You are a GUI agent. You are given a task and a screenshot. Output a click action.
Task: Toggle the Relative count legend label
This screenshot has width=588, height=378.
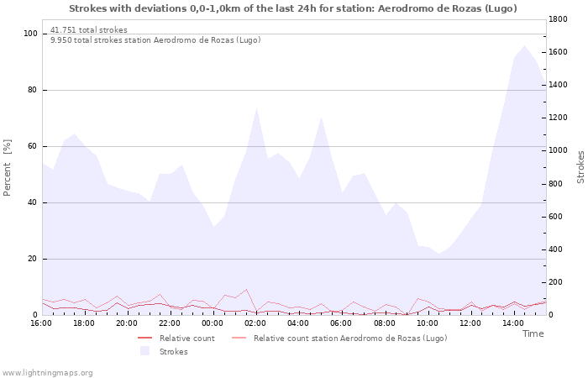tap(186, 338)
